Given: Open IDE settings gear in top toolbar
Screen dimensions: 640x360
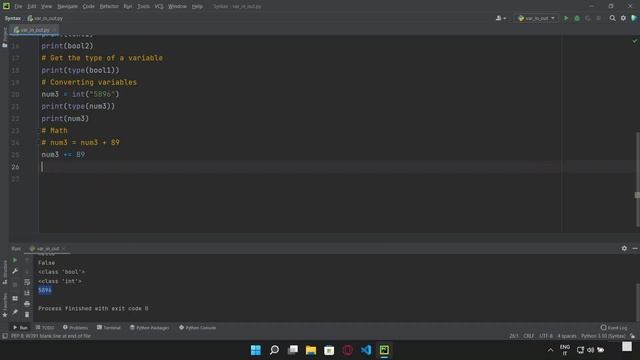Looking at the screenshot, I should 623,18.
